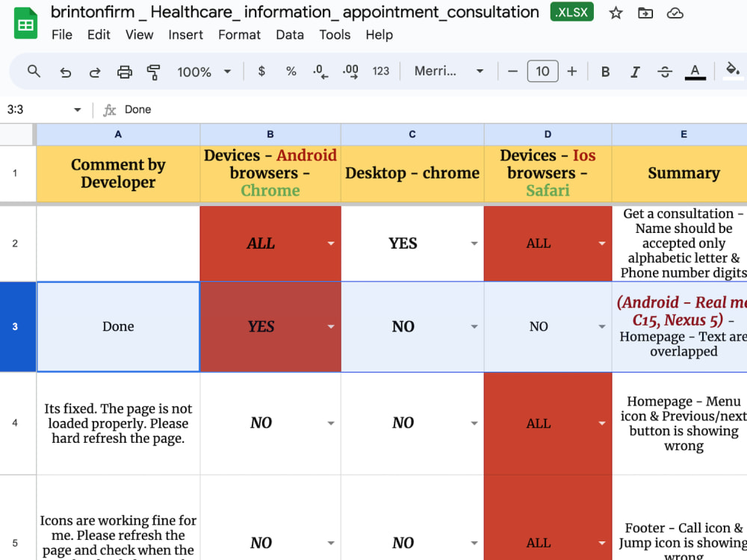Open the Data menu
The height and width of the screenshot is (560, 747).
(x=290, y=35)
